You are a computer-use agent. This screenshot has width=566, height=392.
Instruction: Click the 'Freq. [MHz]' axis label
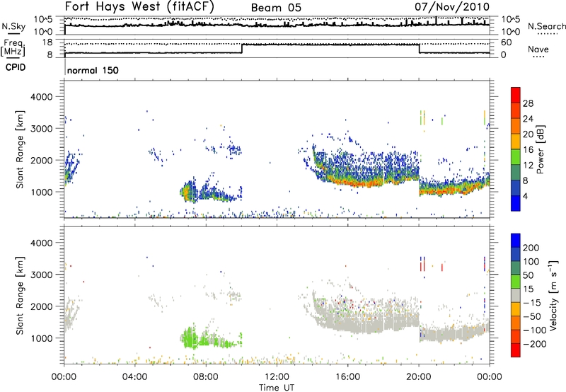pos(13,48)
